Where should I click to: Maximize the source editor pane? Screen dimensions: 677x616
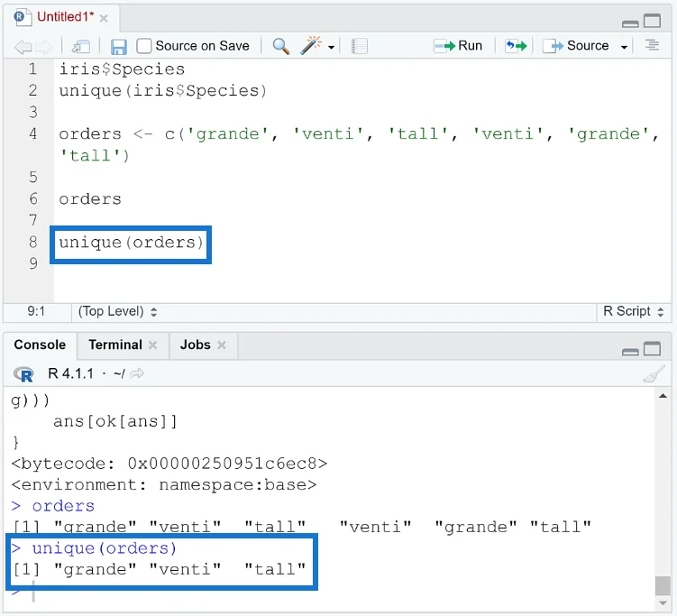653,21
